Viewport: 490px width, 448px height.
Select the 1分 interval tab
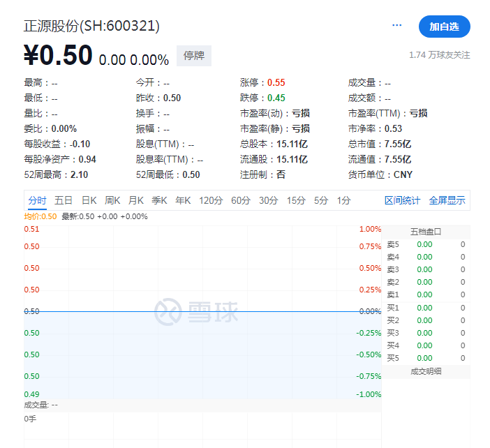[x=343, y=200]
